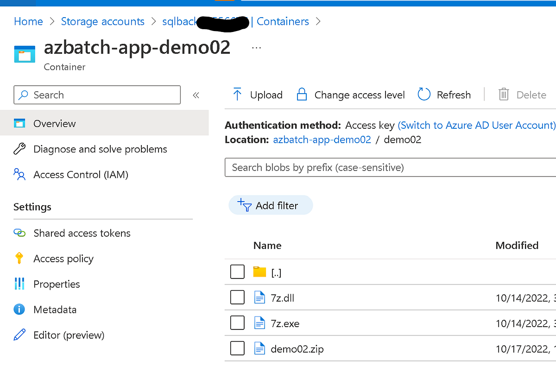Switch to the Overview section
Viewport: 556px width, 392px height.
coord(54,123)
